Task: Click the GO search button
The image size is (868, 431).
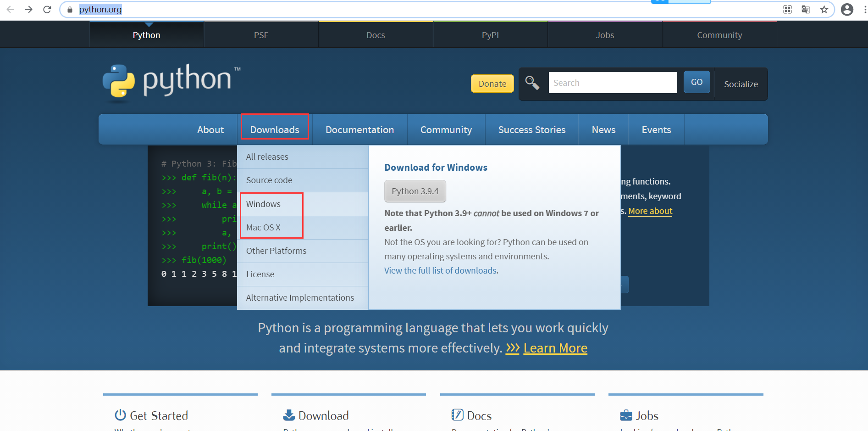Action: tap(697, 82)
